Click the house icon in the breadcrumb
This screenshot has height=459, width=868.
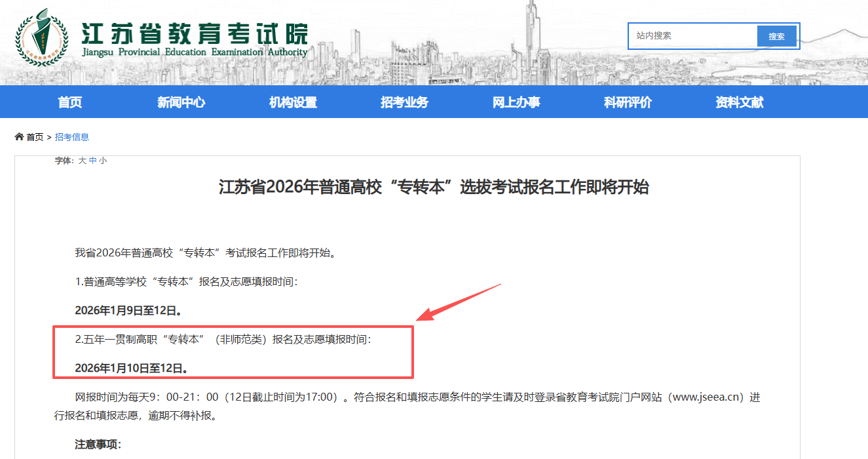(19, 137)
